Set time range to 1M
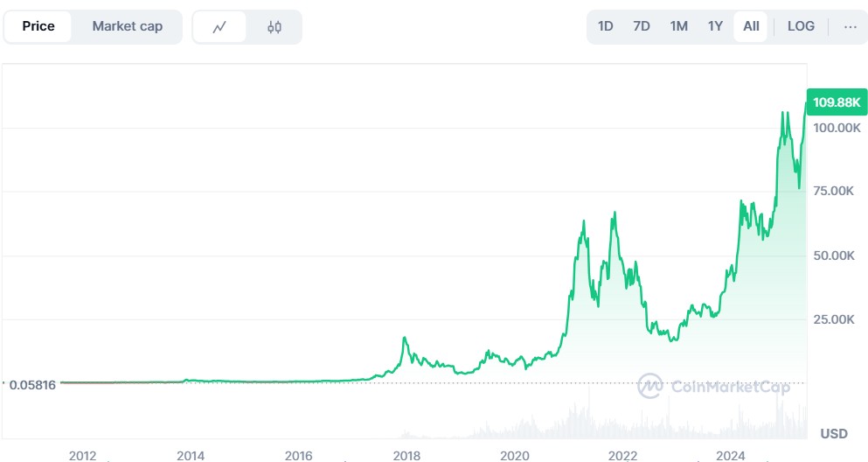 click(x=678, y=26)
